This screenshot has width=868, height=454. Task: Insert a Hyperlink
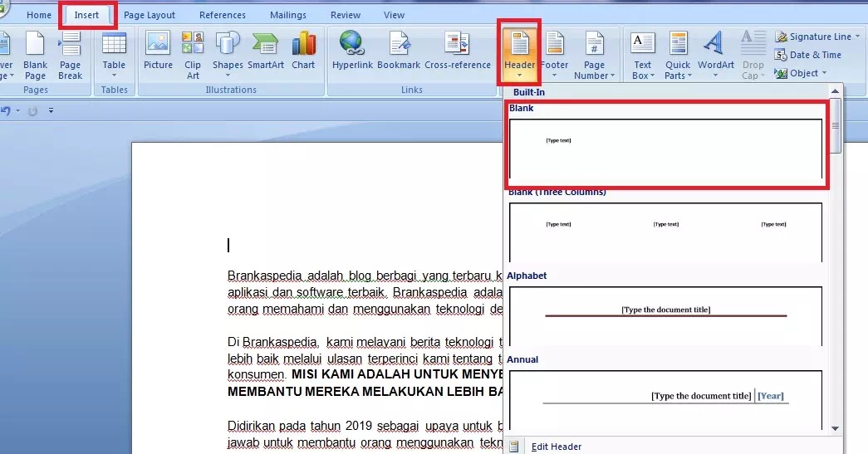[352, 51]
